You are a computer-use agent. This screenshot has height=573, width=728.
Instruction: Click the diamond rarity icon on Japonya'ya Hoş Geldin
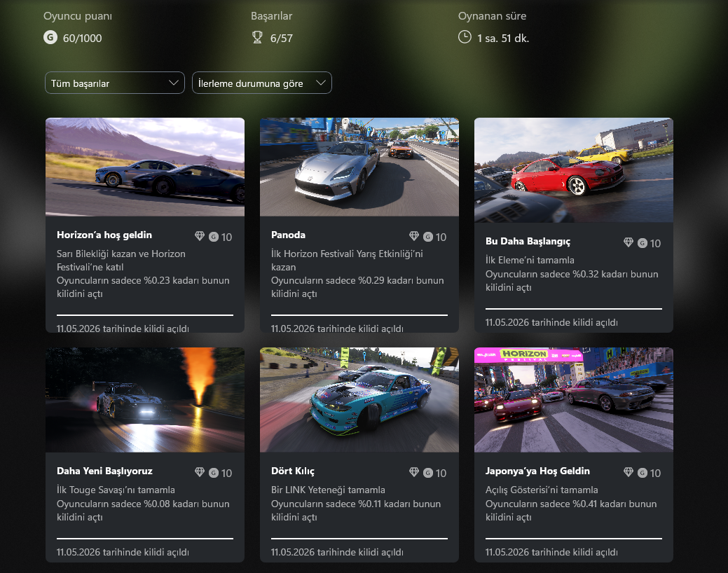(x=629, y=472)
